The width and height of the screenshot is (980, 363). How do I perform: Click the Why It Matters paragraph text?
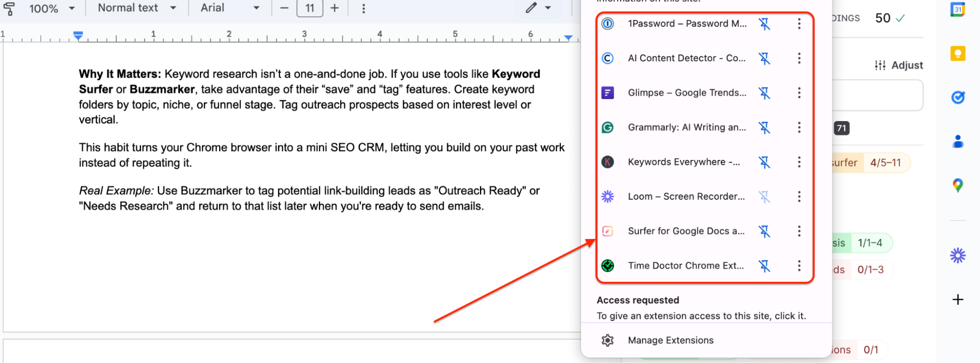point(310,97)
